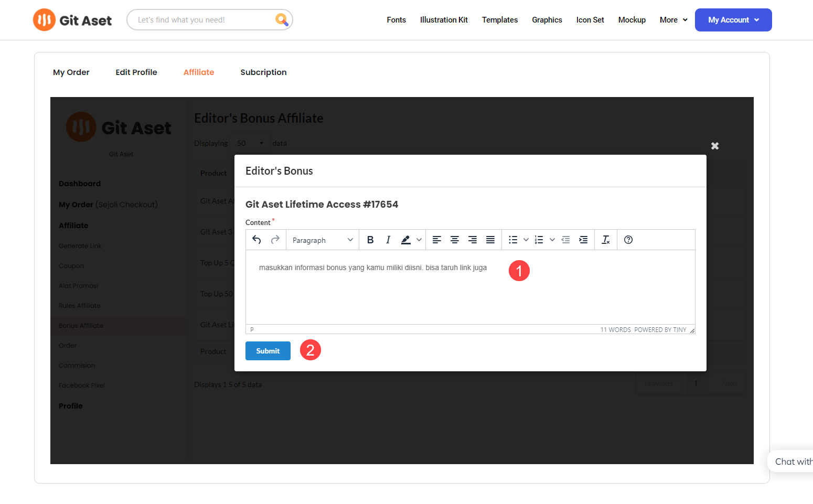The width and height of the screenshot is (813, 504).
Task: Click the Next pagination button
Action: pyautogui.click(x=729, y=383)
